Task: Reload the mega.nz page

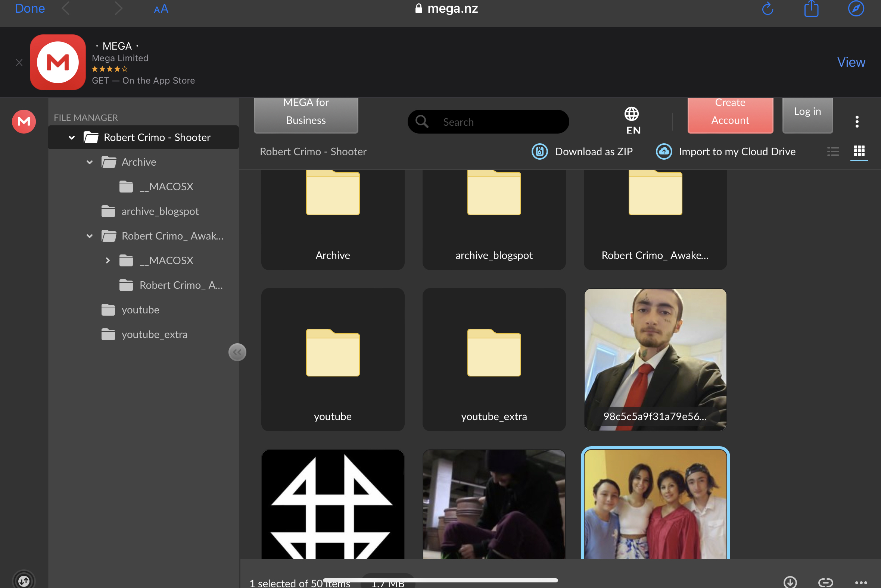Action: [x=767, y=8]
